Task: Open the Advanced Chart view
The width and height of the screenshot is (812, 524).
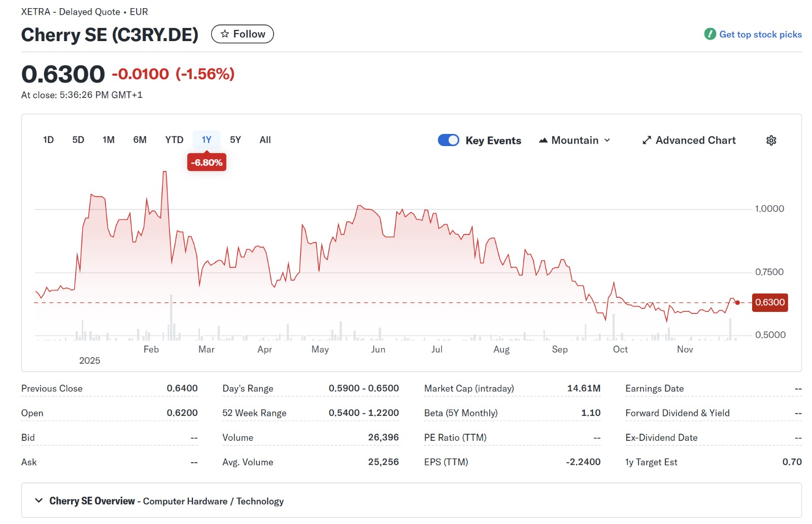Action: [695, 141]
